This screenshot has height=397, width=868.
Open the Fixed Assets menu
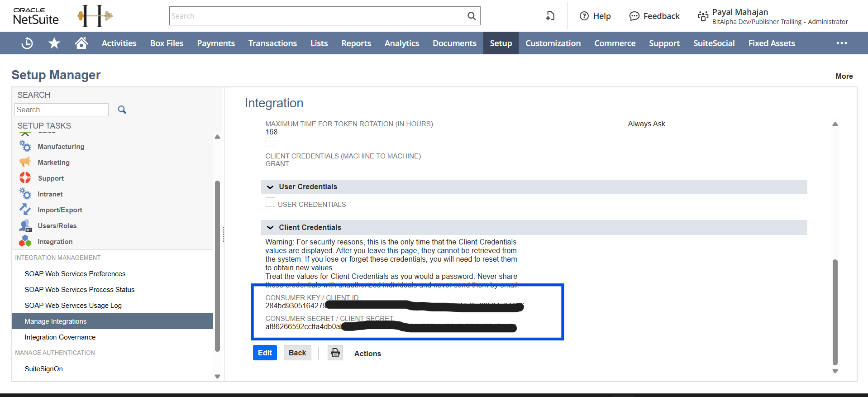coord(772,43)
